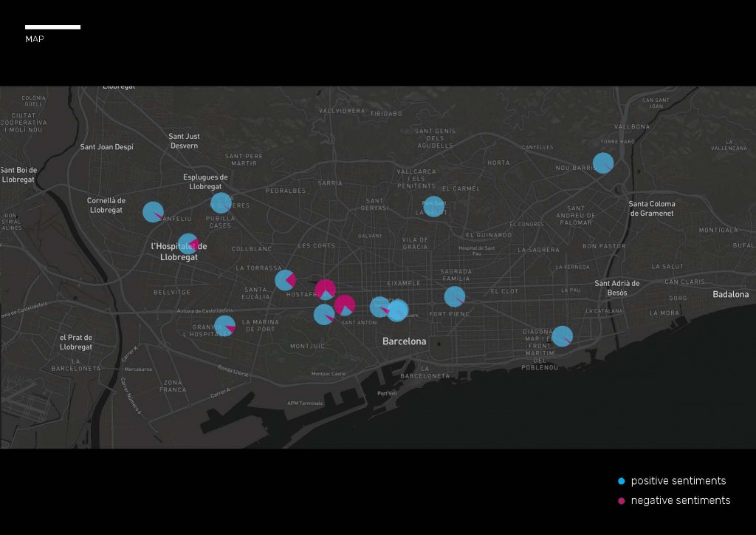
Task: Click the blue positive sentiments legend dot
Action: 621,481
